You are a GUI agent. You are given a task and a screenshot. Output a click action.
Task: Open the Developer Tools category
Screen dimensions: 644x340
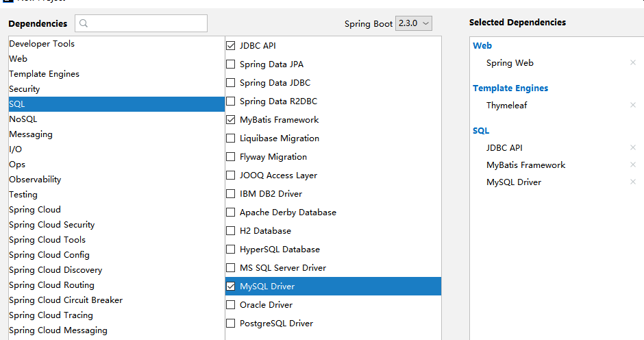pos(42,44)
